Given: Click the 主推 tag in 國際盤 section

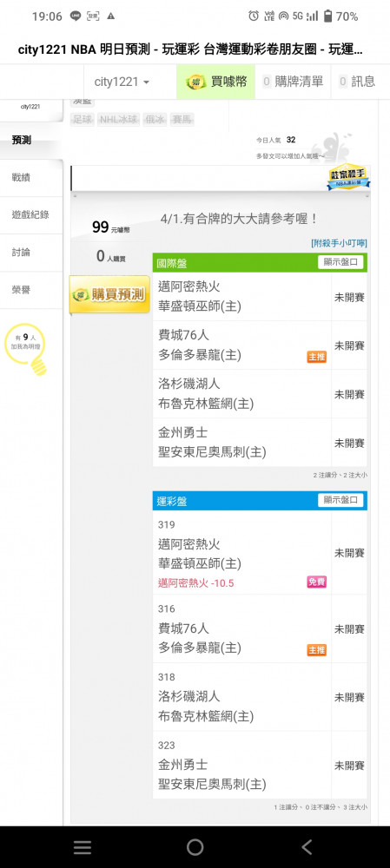Looking at the screenshot, I should pos(317,357).
